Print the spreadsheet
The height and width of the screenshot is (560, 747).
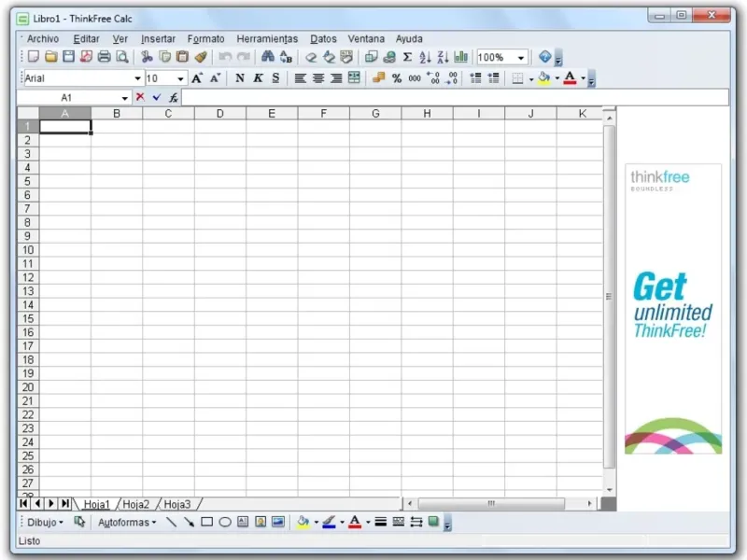point(105,57)
